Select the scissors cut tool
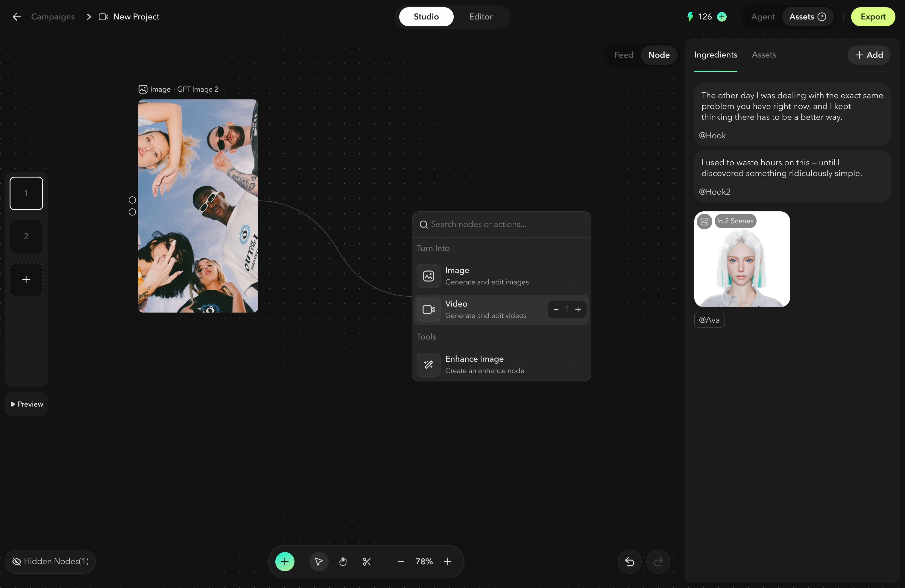 367,561
